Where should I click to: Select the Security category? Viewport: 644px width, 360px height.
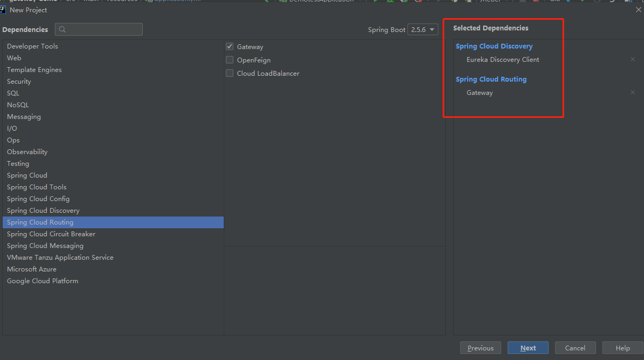coord(113,82)
